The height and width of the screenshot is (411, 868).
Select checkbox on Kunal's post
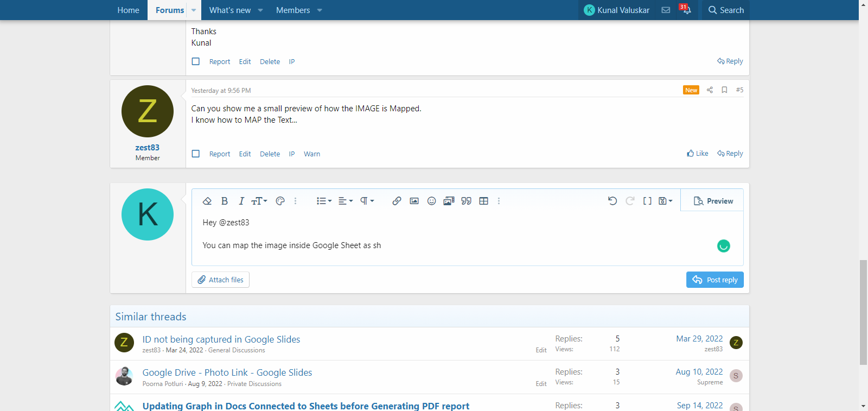(x=196, y=61)
